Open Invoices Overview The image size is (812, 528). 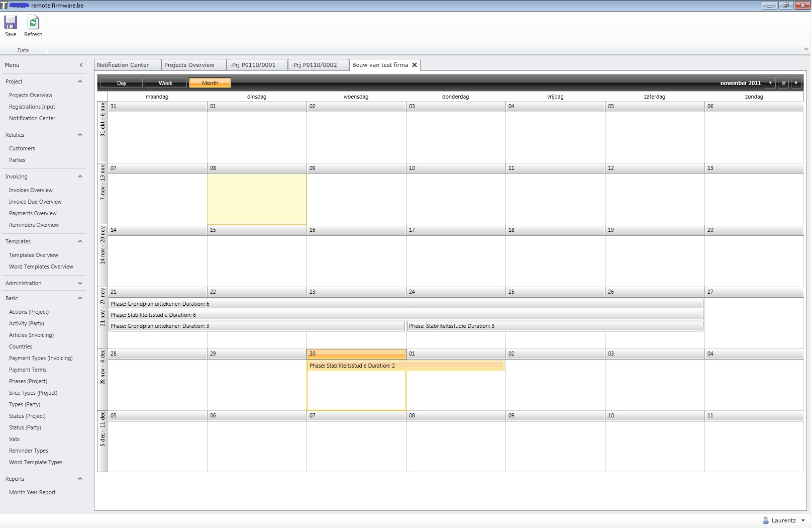pos(31,190)
